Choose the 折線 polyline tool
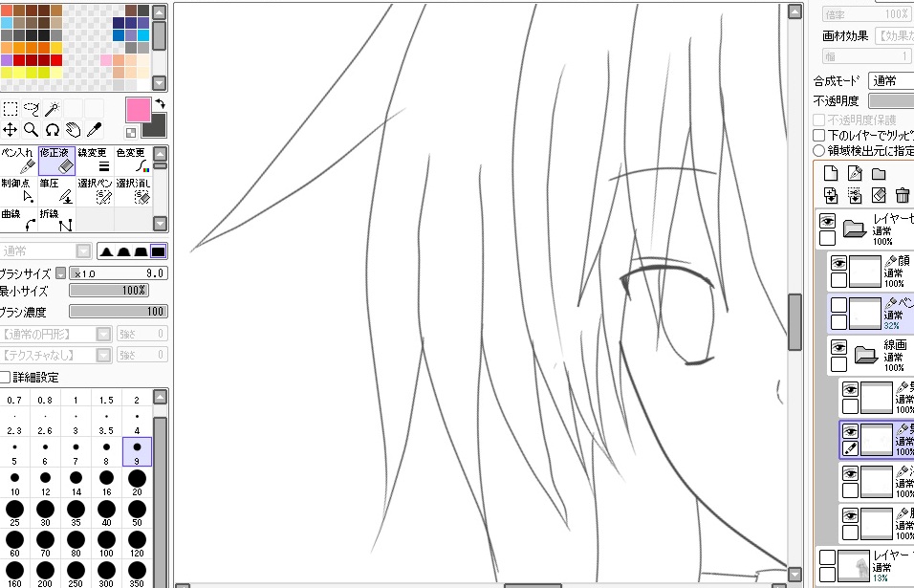This screenshot has width=914, height=588. click(x=56, y=220)
